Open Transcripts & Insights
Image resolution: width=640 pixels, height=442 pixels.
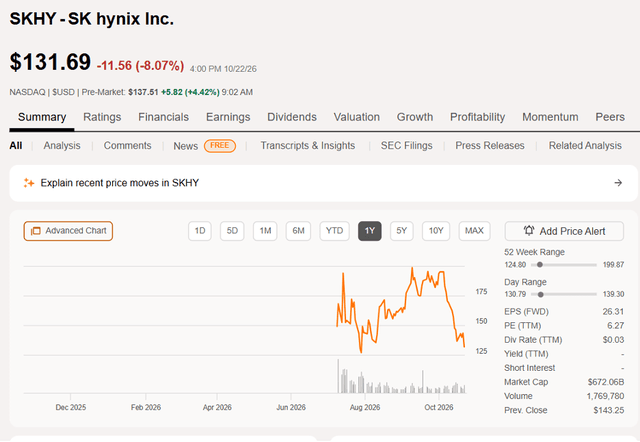(x=308, y=146)
